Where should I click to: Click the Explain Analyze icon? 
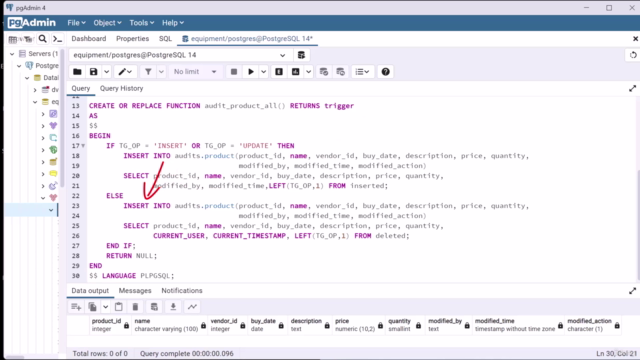(x=296, y=72)
